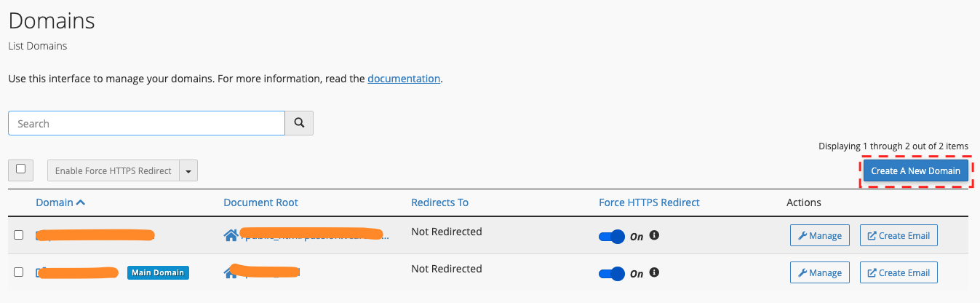Click info icon beside first row HTTPS toggle
980x303 pixels.
pos(654,235)
